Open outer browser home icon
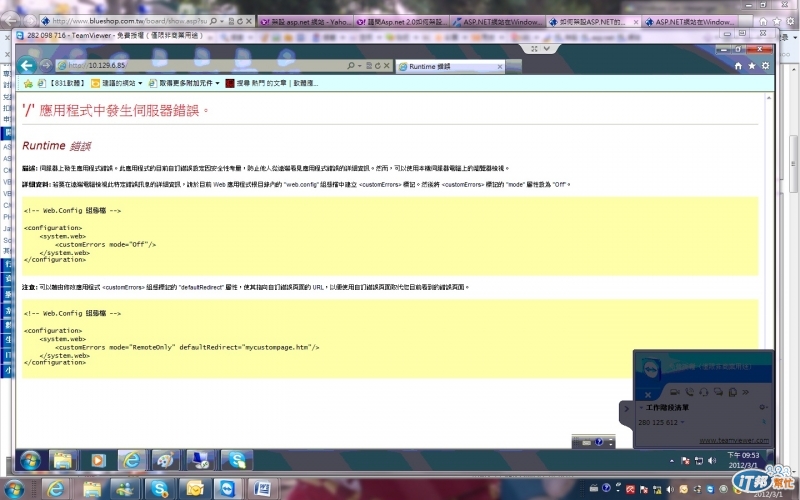Viewport: 800px width, 500px height. tap(763, 21)
